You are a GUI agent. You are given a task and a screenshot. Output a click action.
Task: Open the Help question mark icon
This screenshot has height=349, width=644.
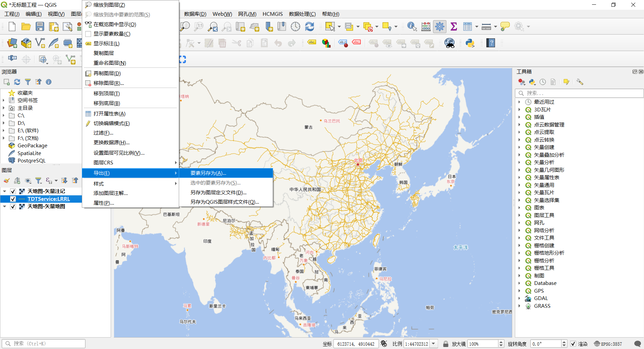click(x=491, y=43)
